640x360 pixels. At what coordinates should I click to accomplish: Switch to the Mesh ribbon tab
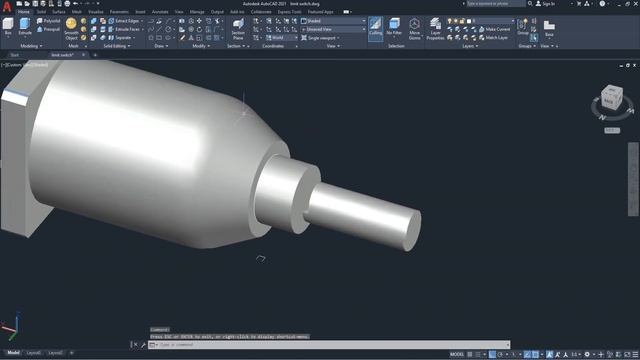[77, 12]
